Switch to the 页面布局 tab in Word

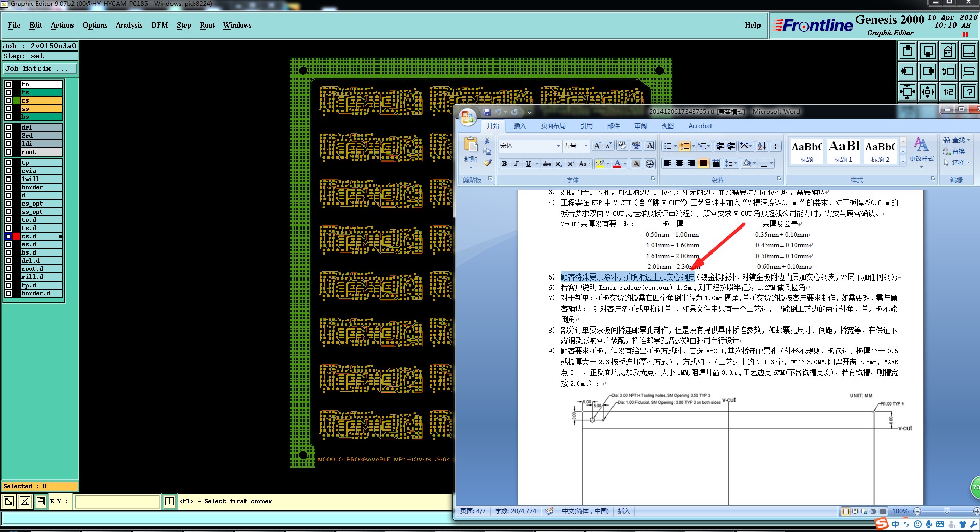point(553,126)
